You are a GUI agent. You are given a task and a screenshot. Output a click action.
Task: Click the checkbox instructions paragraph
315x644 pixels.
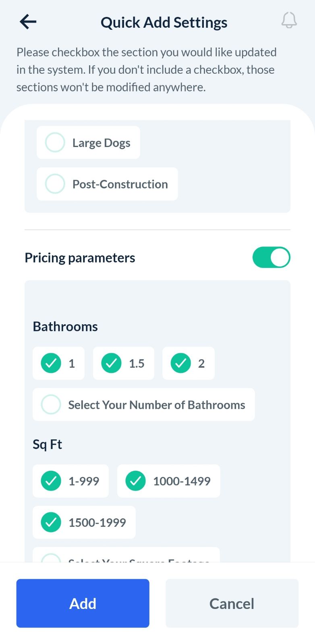tap(147, 70)
